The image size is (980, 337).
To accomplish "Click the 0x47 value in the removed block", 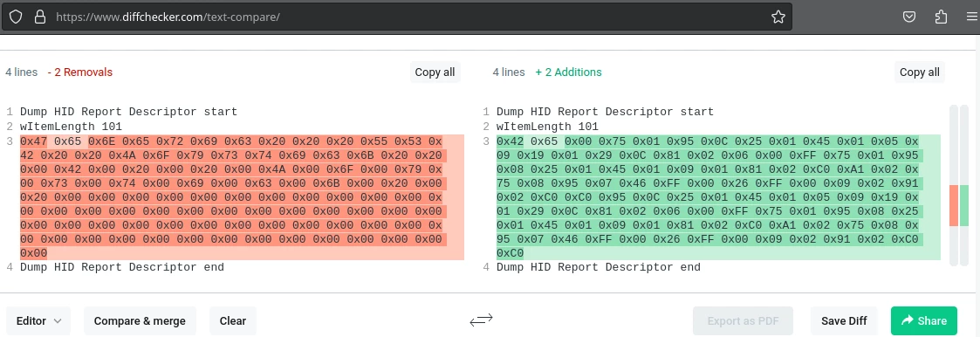I will [x=34, y=141].
